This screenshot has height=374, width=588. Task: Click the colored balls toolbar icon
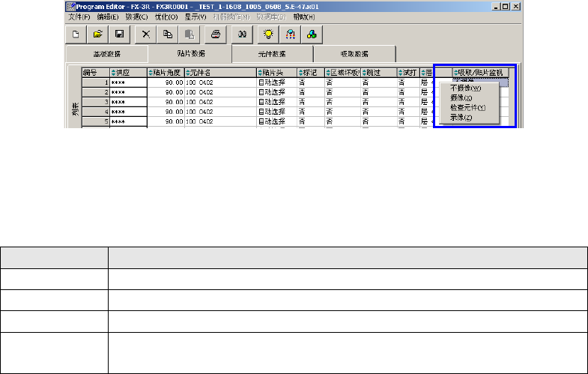(311, 34)
